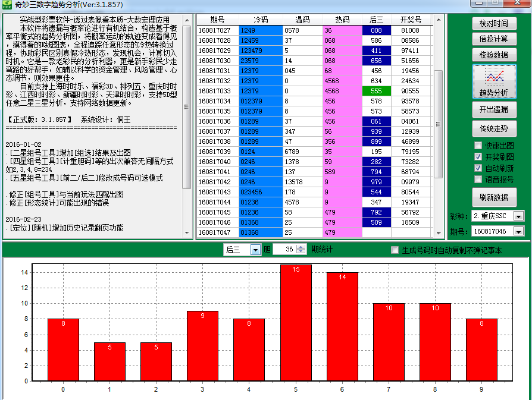Open the 期号 dropdown showing 160817046
Viewport: 532px width, 400px height.
[x=518, y=232]
